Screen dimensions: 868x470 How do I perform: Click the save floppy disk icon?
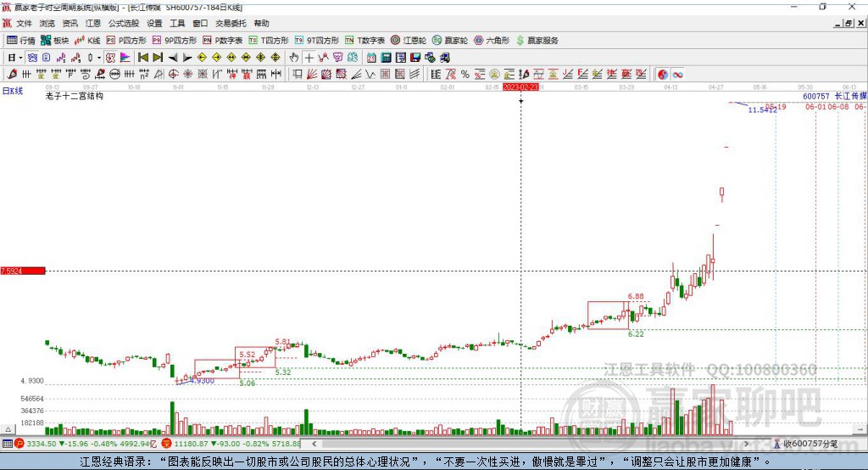click(415, 58)
